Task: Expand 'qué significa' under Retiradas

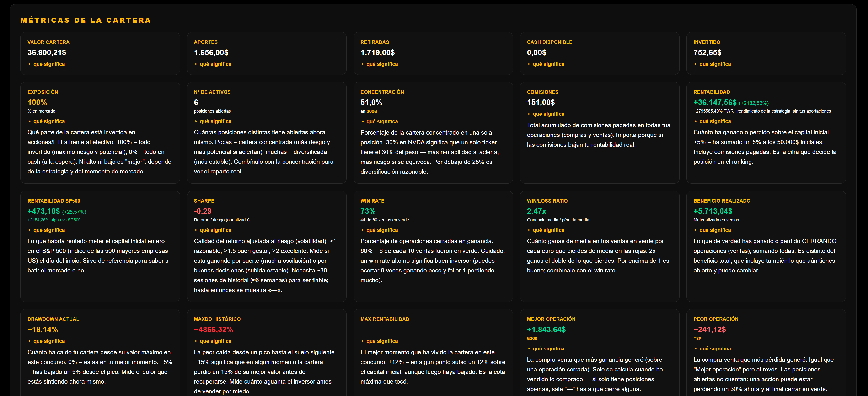Action: click(x=379, y=64)
